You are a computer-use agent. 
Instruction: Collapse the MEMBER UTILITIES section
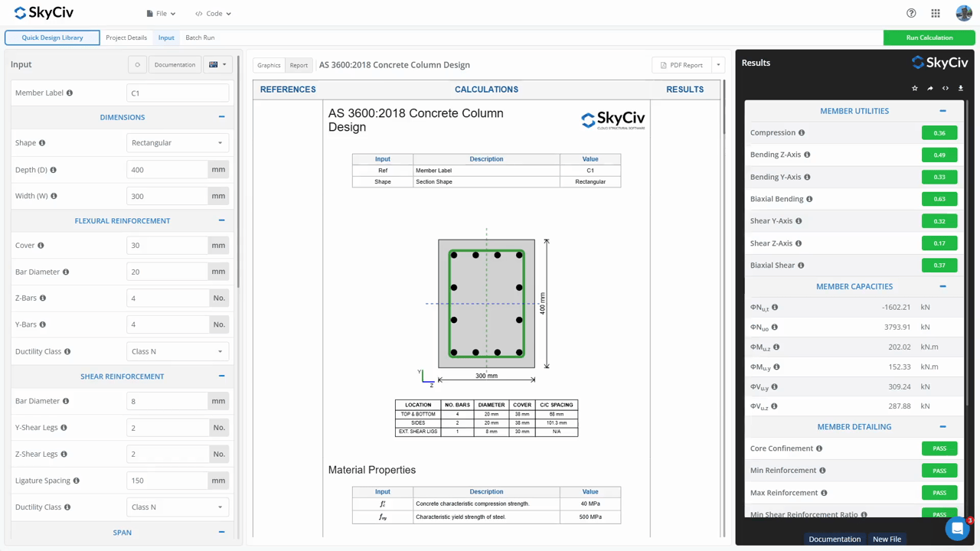point(943,111)
